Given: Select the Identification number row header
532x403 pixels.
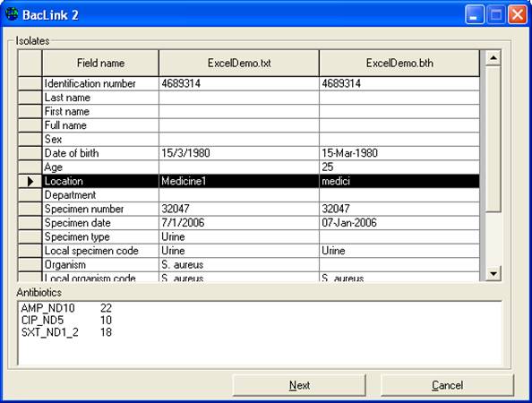Looking at the screenshot, I should tap(30, 83).
